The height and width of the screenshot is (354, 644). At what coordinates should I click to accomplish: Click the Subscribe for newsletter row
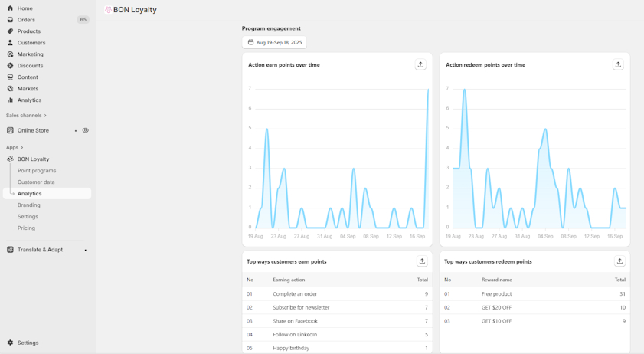(337, 307)
